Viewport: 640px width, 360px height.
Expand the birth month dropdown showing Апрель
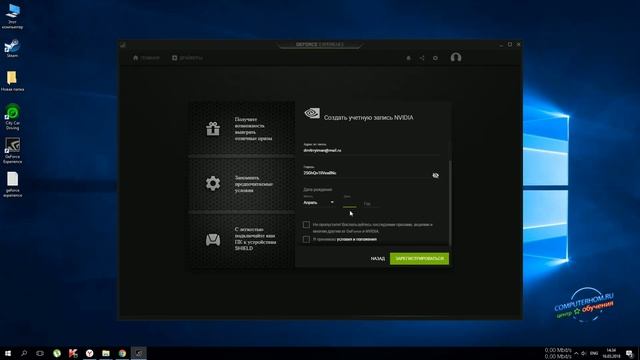coord(318,202)
